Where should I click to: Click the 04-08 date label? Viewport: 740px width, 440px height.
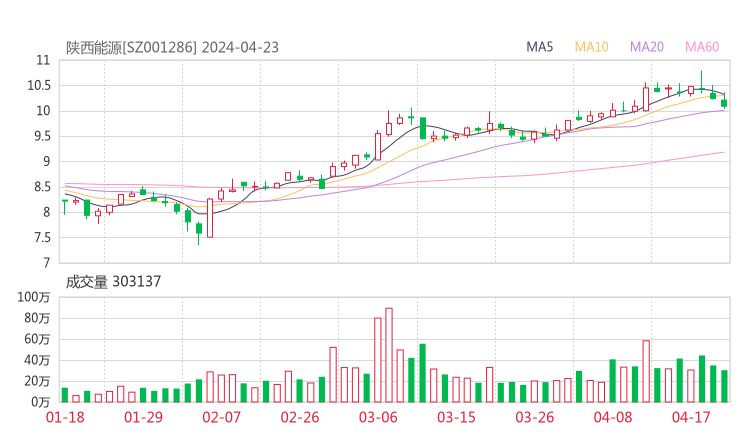(x=613, y=417)
